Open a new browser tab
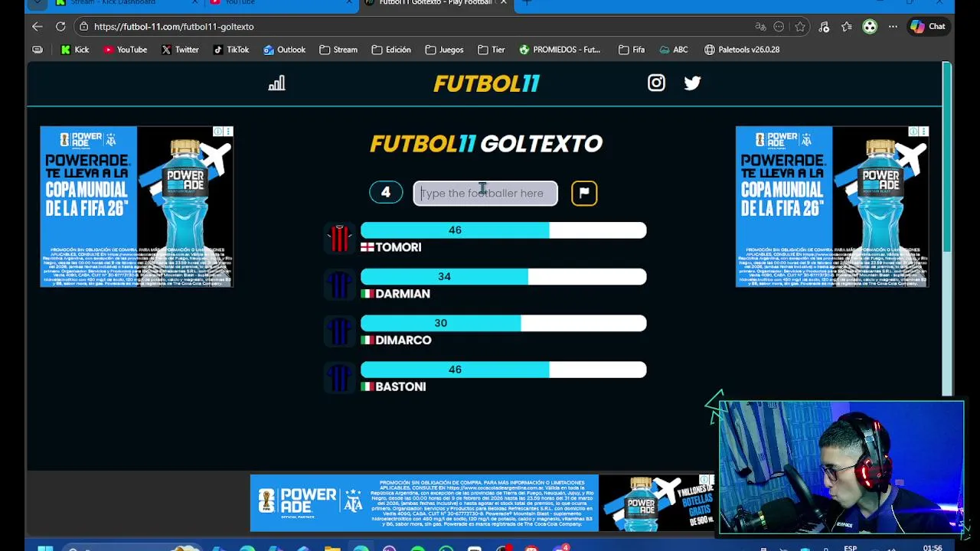The height and width of the screenshot is (551, 980). coord(527,3)
